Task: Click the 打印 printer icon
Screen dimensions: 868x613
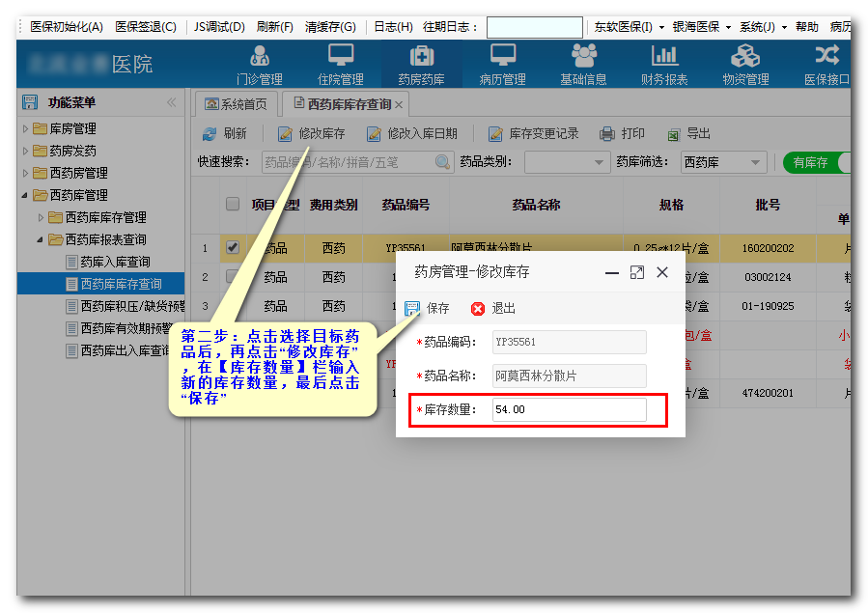Action: 607,134
